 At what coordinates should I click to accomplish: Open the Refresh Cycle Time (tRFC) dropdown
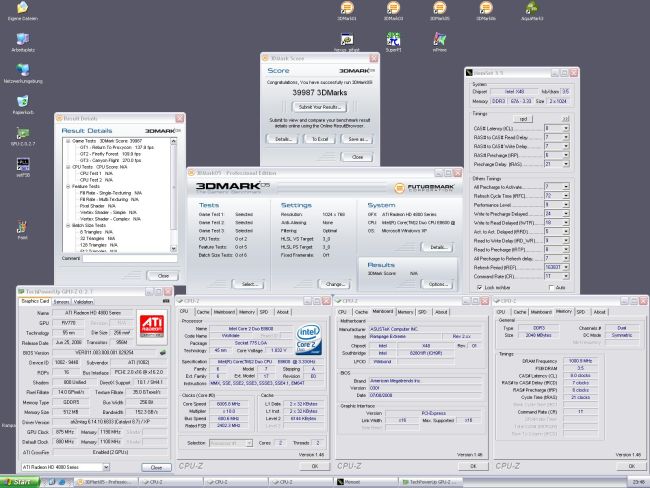point(565,196)
